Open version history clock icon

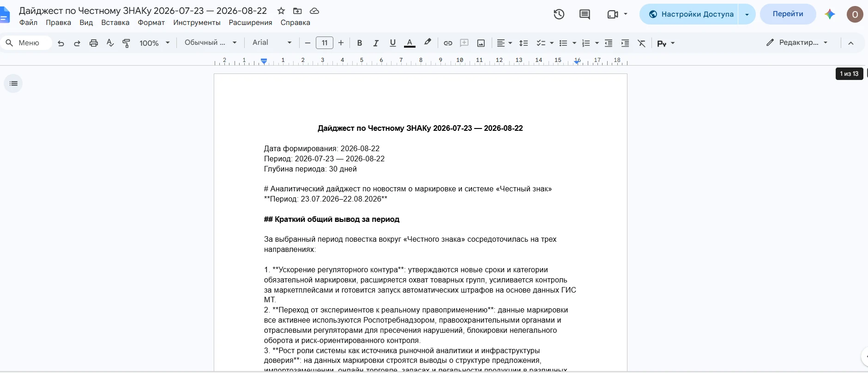(x=559, y=14)
